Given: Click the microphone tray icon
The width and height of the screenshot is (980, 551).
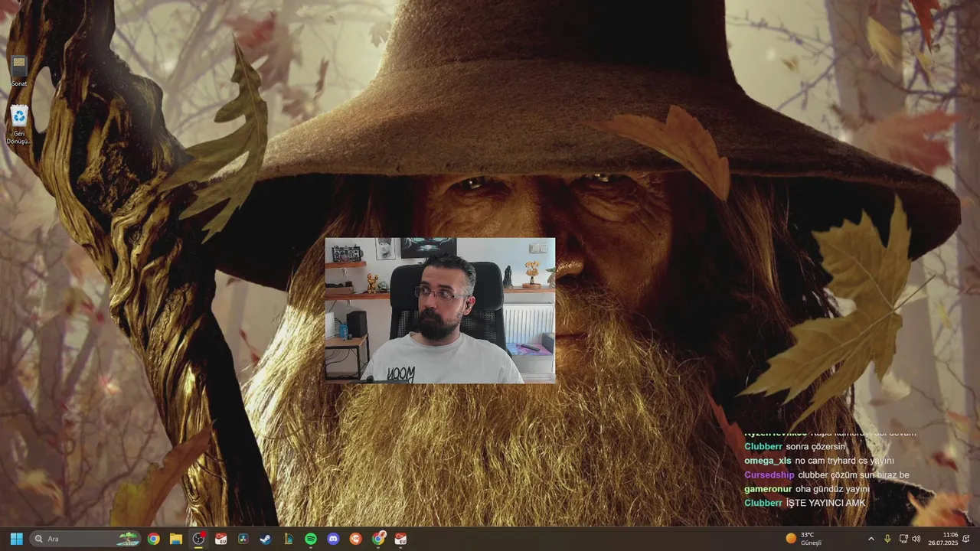Looking at the screenshot, I should [887, 539].
